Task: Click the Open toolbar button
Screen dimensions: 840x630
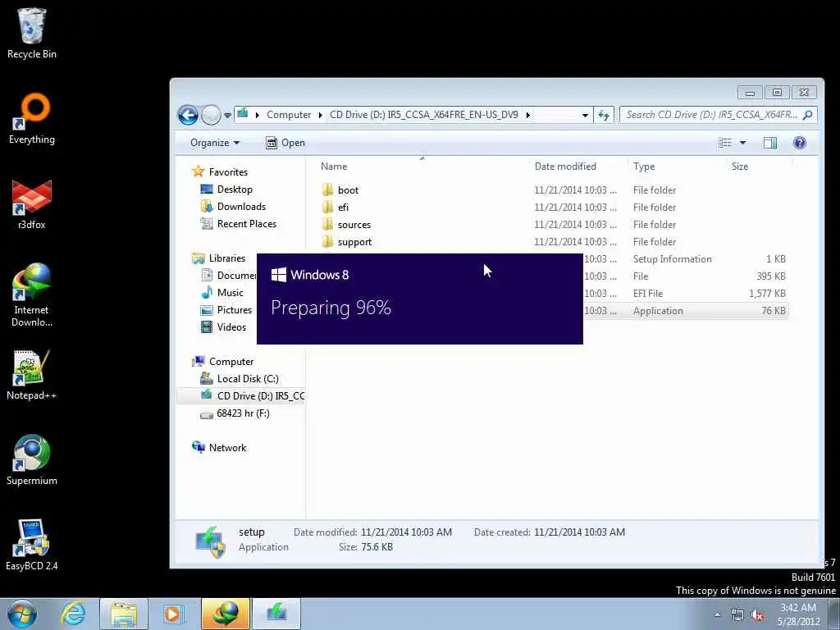Action: tap(285, 143)
